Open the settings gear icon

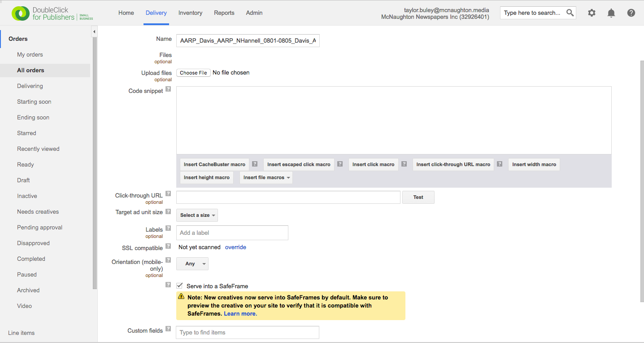point(592,13)
